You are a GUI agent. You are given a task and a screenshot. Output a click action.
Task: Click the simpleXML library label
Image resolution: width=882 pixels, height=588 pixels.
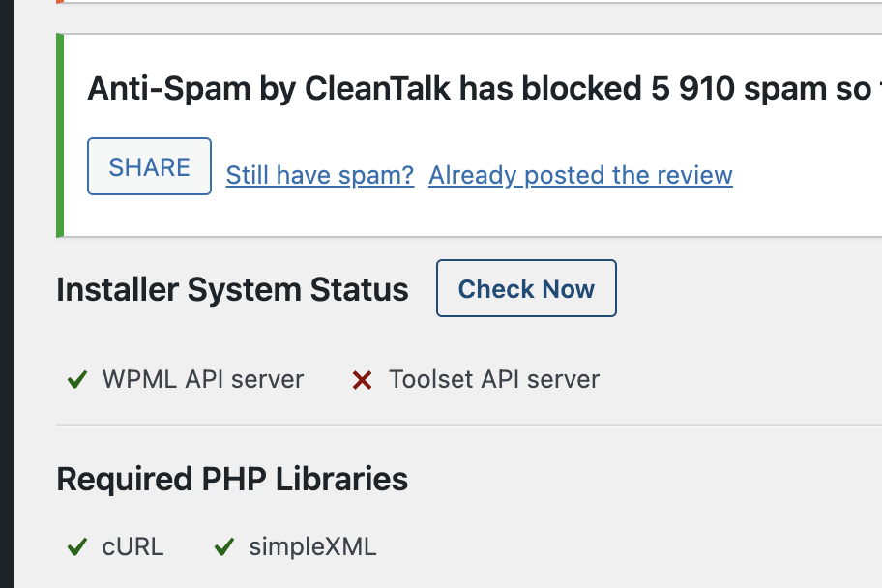click(x=312, y=546)
